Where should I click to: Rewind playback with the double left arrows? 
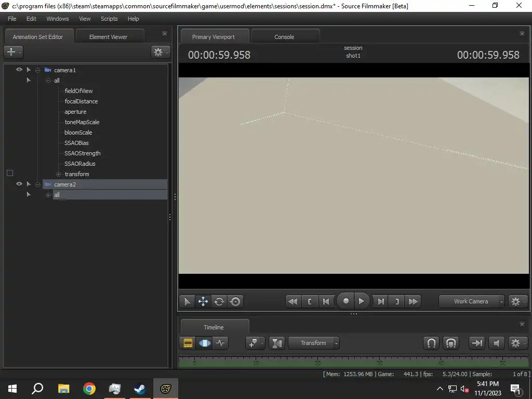[293, 301]
